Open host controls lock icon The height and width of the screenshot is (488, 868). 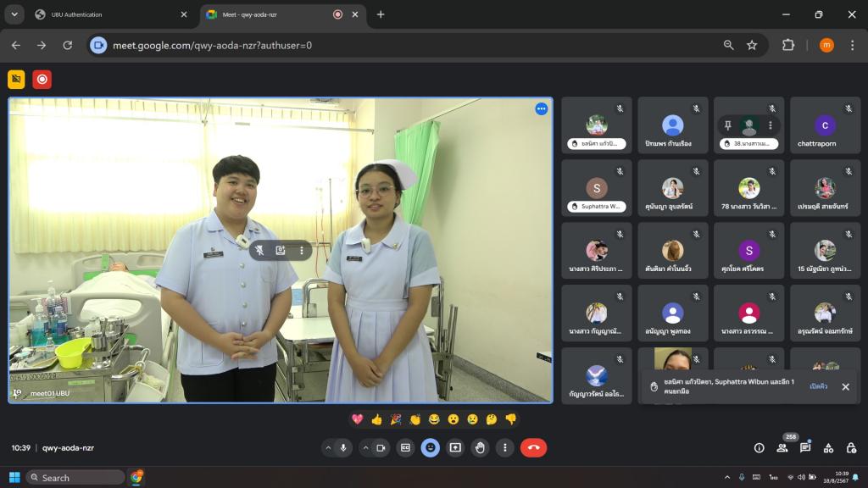coord(851,447)
